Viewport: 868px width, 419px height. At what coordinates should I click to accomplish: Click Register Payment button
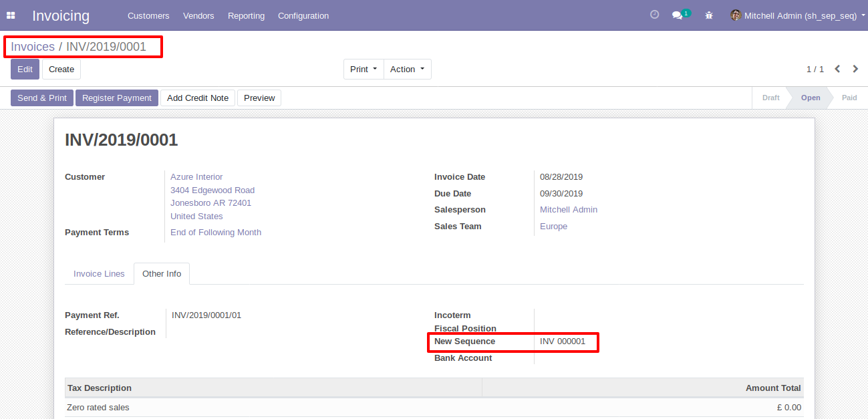[117, 98]
